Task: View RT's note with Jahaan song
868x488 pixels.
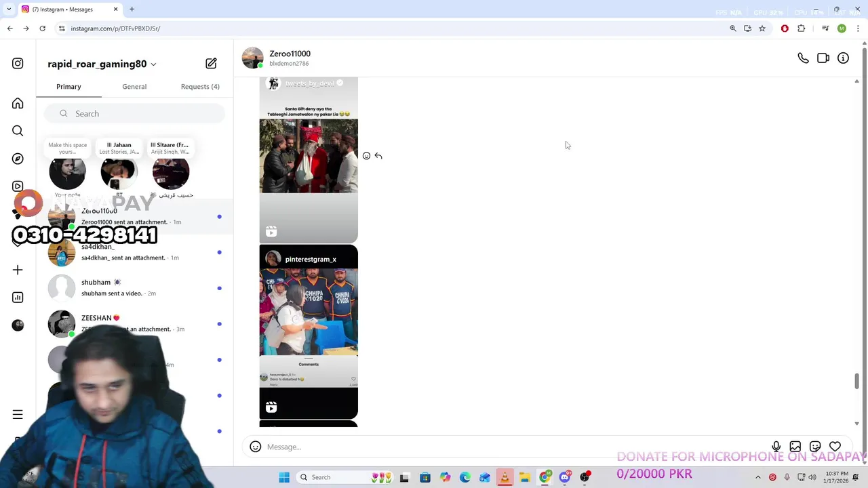Action: 119,173
